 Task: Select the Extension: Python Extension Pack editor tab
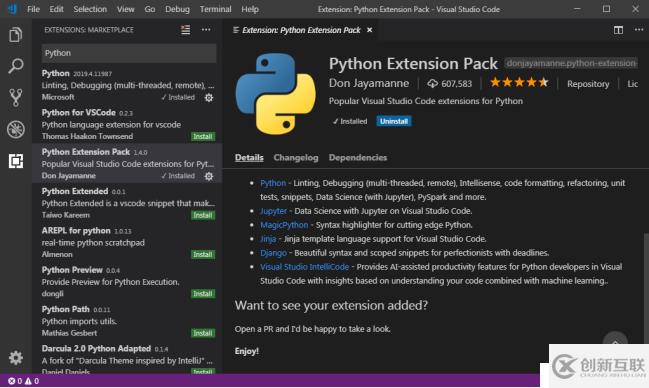pyautogui.click(x=300, y=30)
